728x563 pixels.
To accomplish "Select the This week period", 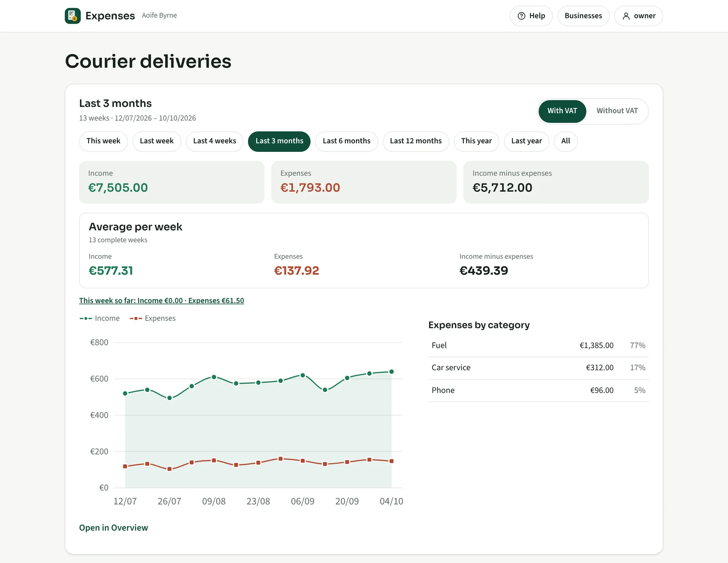I will pyautogui.click(x=103, y=141).
